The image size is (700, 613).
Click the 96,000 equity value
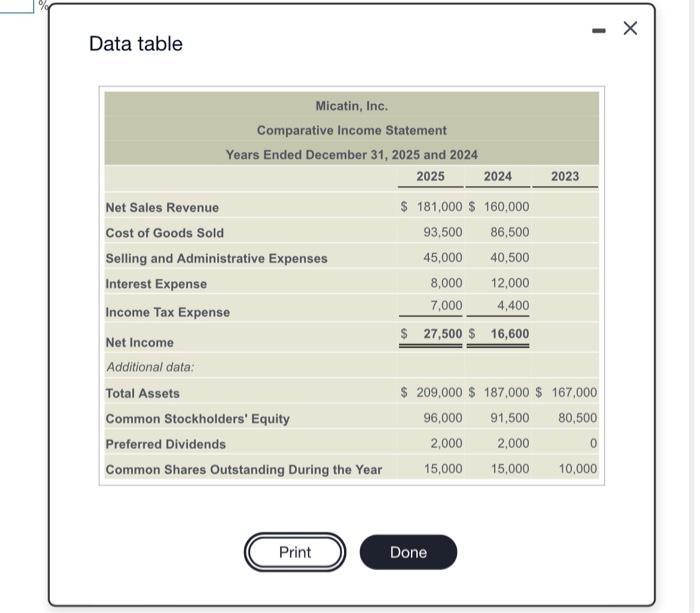coord(443,418)
